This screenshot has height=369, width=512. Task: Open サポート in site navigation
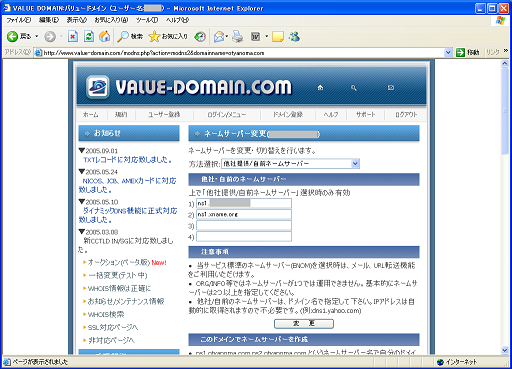pyautogui.click(x=366, y=115)
